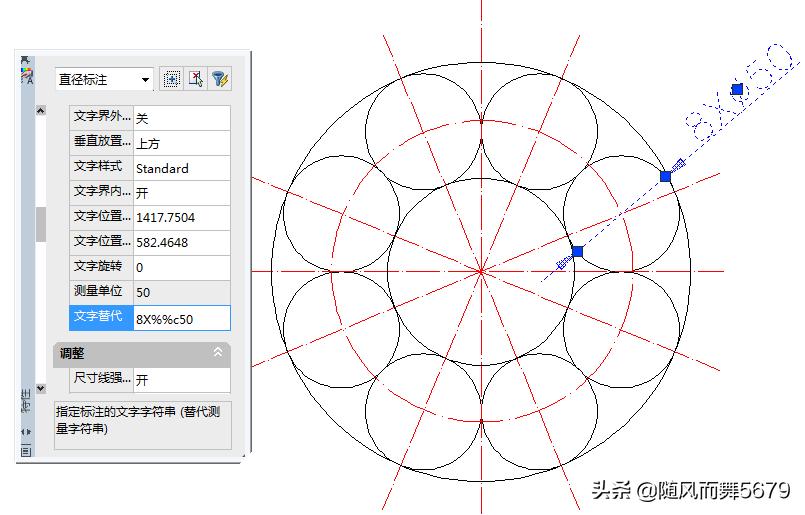Image resolution: width=805 pixels, height=515 pixels.
Task: Open the palette properties menu icon
Action: [x=26, y=451]
